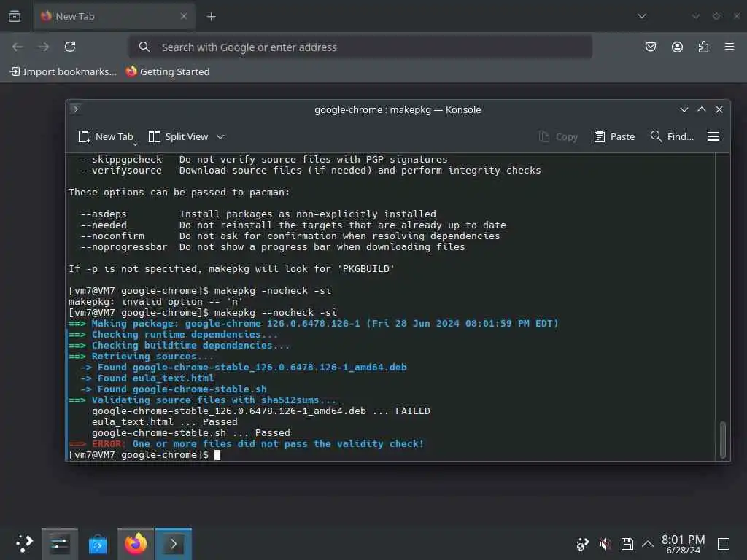Minimize the Konsole window

tap(684, 109)
